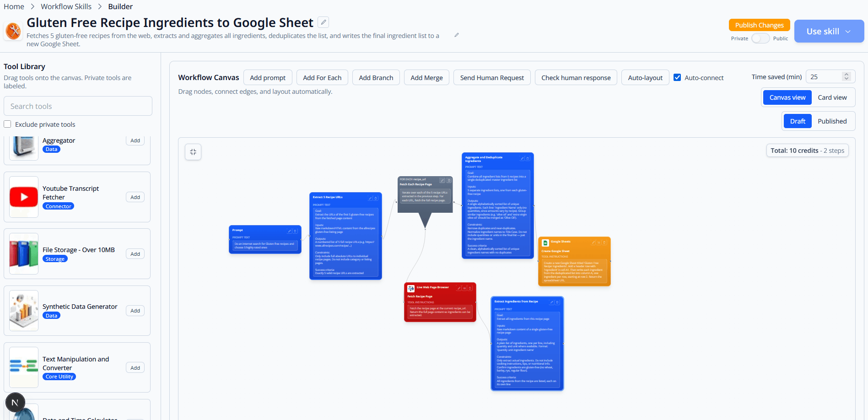Open tool instructions via the list icon on the Google Sheets node

598,242
